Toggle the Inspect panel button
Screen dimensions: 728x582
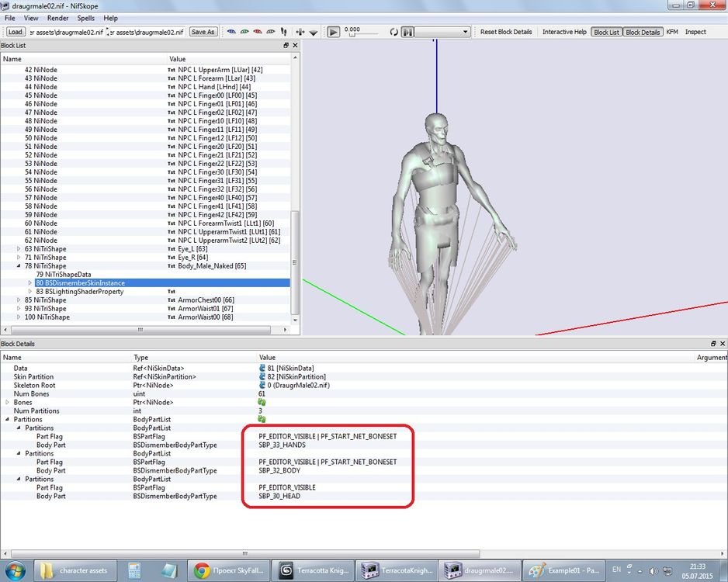tap(695, 32)
